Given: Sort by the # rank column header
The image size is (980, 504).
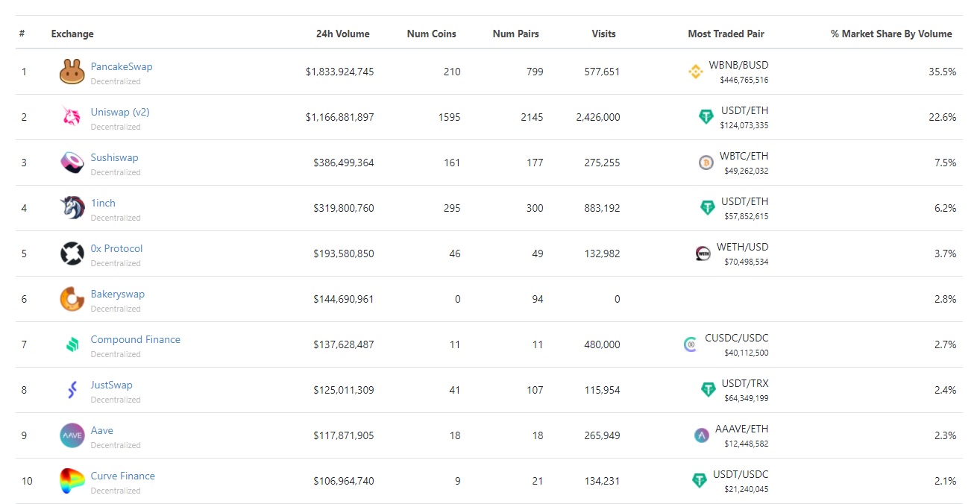Looking at the screenshot, I should (22, 34).
